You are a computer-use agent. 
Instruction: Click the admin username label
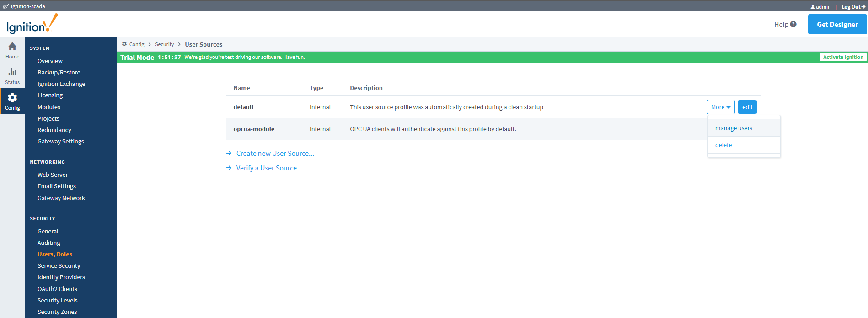823,7
